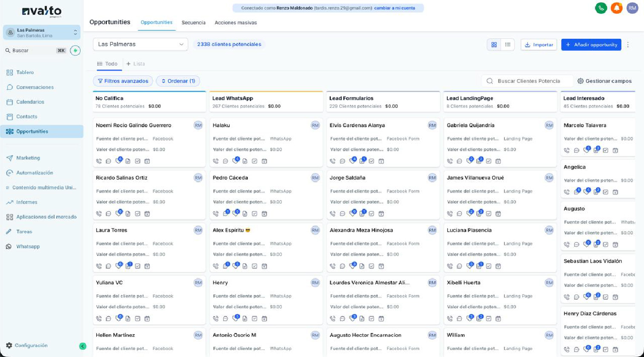Open Filtros avanzados filter panel
Image resolution: width=644 pixels, height=357 pixels.
click(x=123, y=81)
